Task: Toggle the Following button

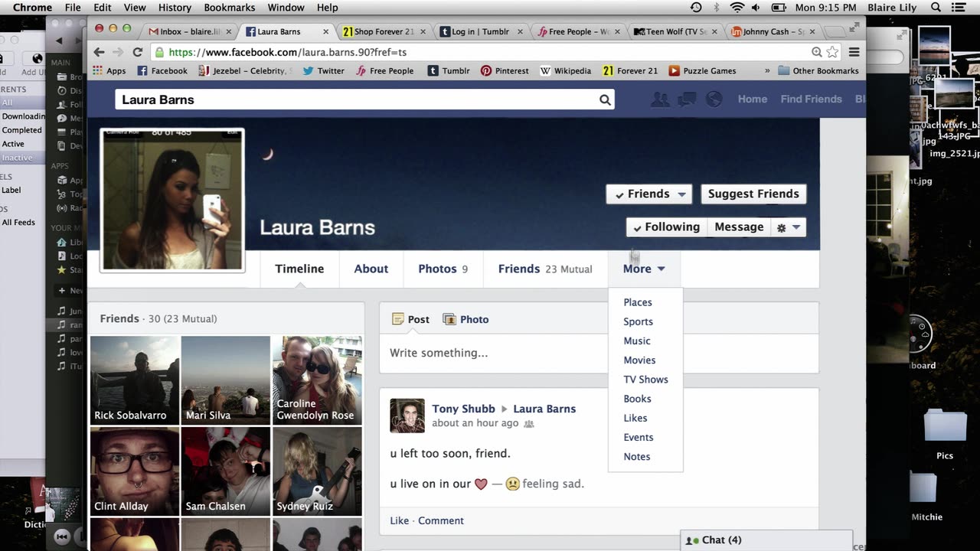Action: (x=666, y=227)
